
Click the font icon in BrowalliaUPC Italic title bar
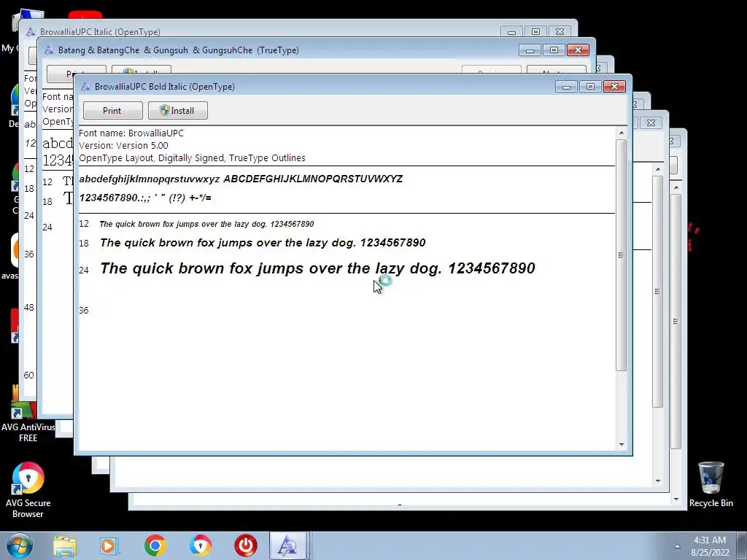click(x=31, y=32)
